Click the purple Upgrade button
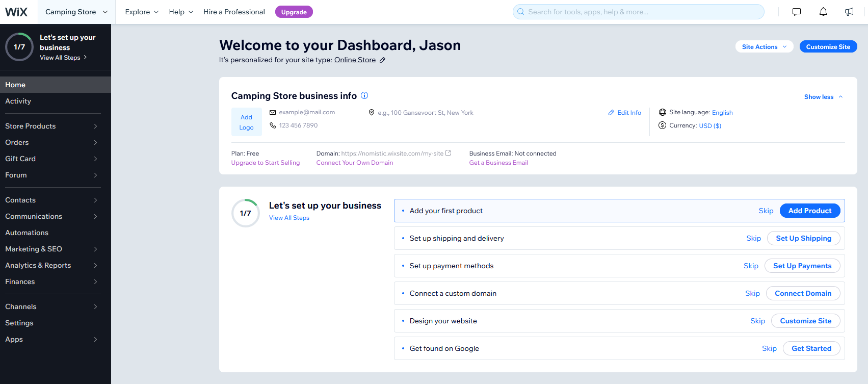 [x=294, y=12]
